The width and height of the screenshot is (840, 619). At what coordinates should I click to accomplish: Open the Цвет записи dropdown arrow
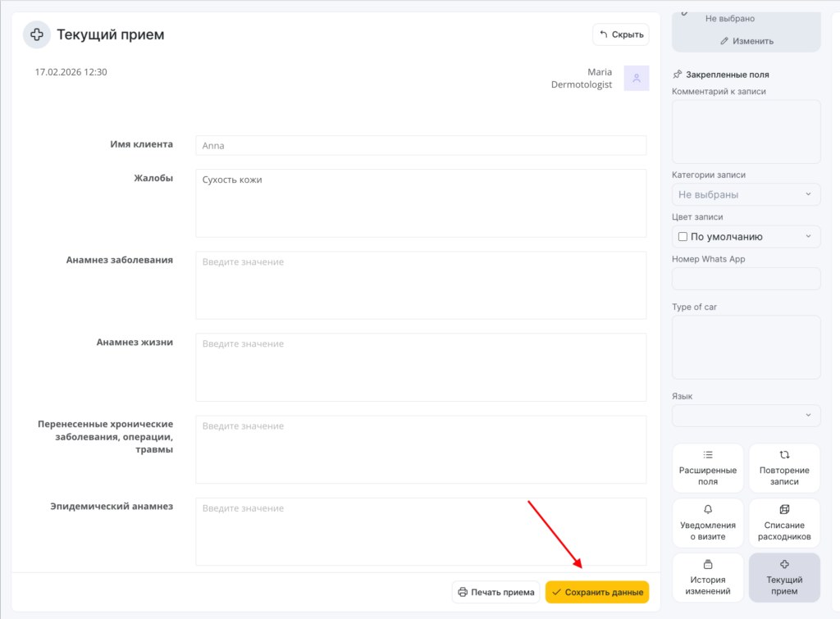tap(808, 237)
